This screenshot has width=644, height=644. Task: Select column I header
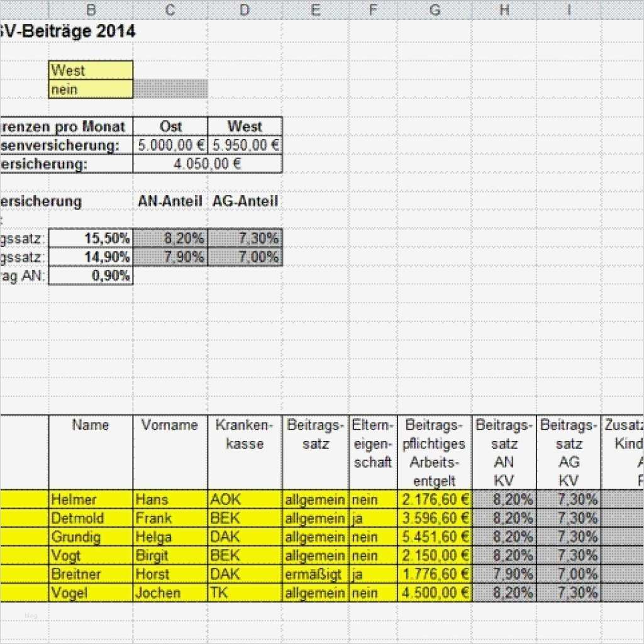tap(569, 10)
